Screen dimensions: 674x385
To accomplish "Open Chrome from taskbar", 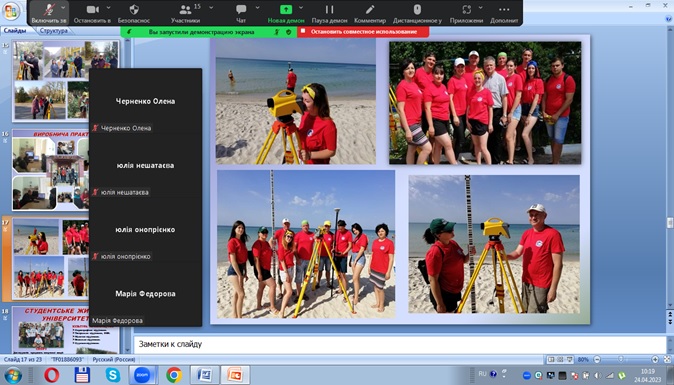I will 174,375.
